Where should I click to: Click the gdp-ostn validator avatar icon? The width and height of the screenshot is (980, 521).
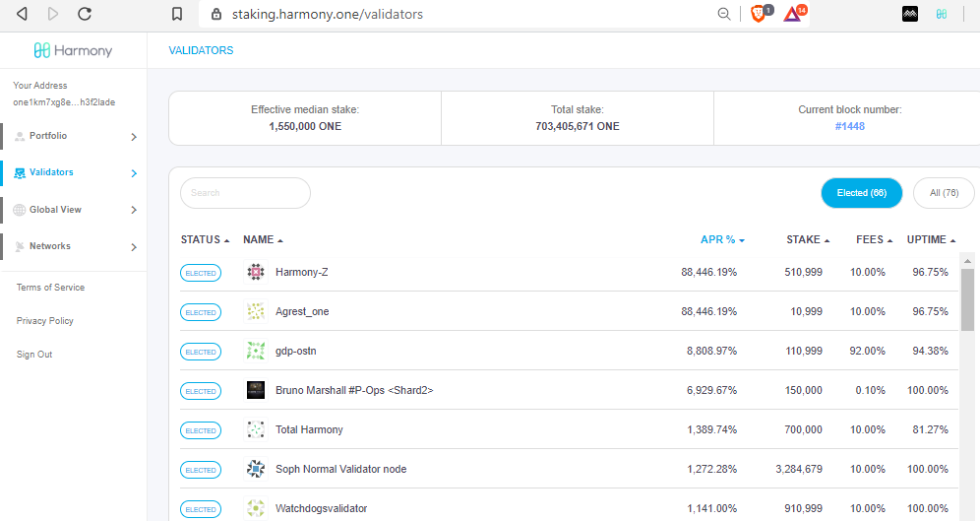tap(256, 351)
